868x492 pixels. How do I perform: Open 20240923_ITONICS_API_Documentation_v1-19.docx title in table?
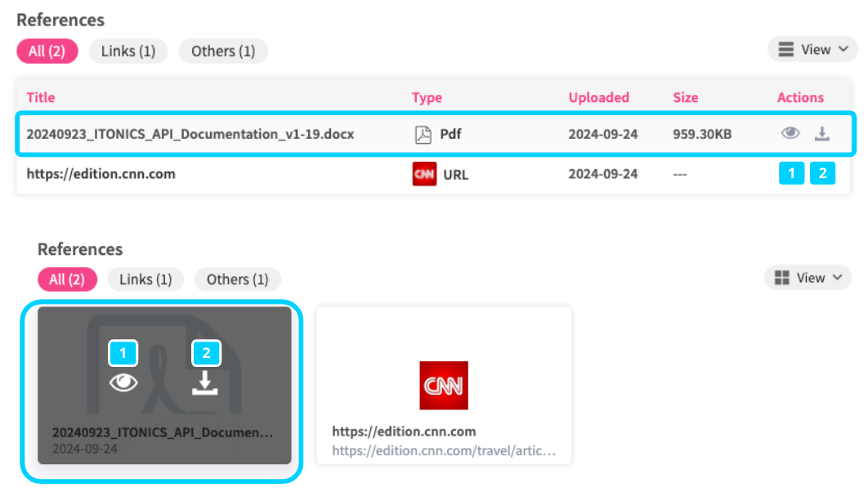(190, 134)
